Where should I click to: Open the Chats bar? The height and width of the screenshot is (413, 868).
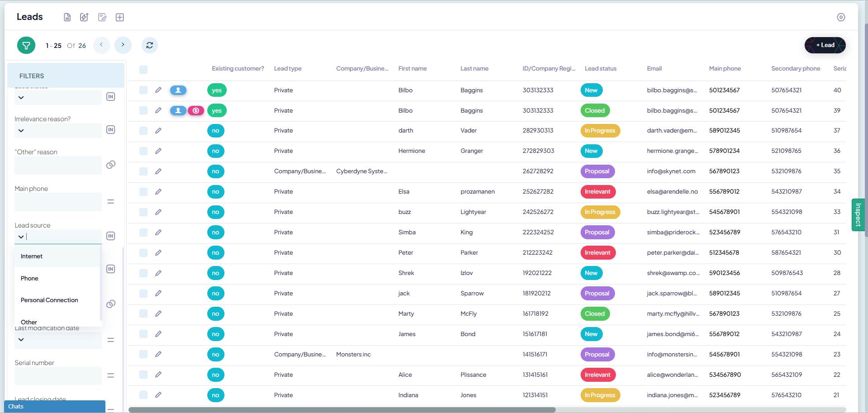[x=54, y=406]
